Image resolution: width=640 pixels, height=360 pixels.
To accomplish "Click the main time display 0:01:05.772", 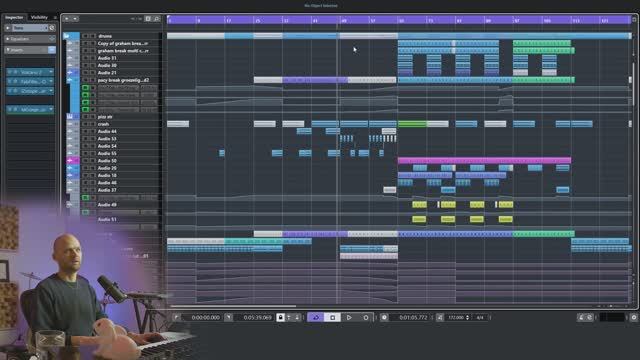I will pos(413,317).
